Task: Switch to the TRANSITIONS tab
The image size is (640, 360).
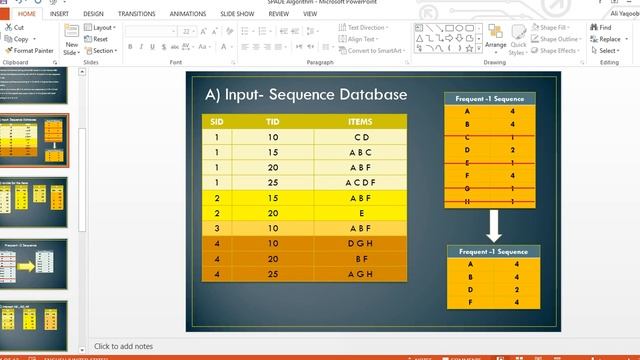Action: pos(137,14)
